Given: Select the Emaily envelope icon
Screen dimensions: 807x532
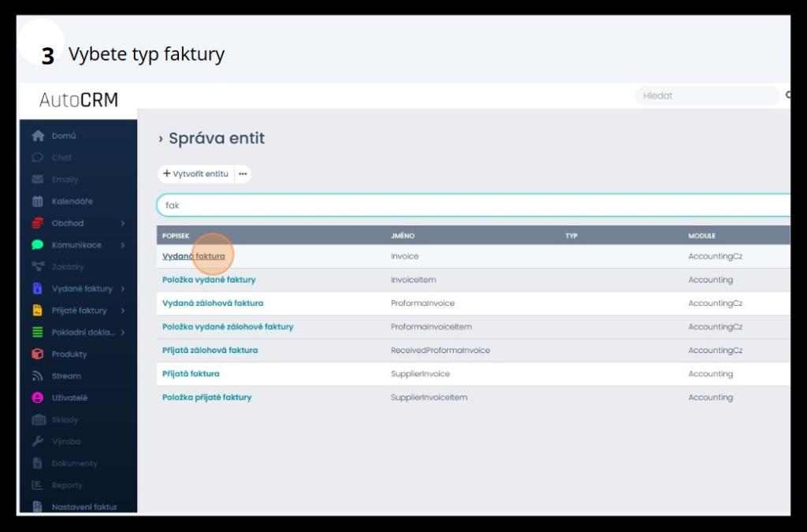Looking at the screenshot, I should pos(38,180).
